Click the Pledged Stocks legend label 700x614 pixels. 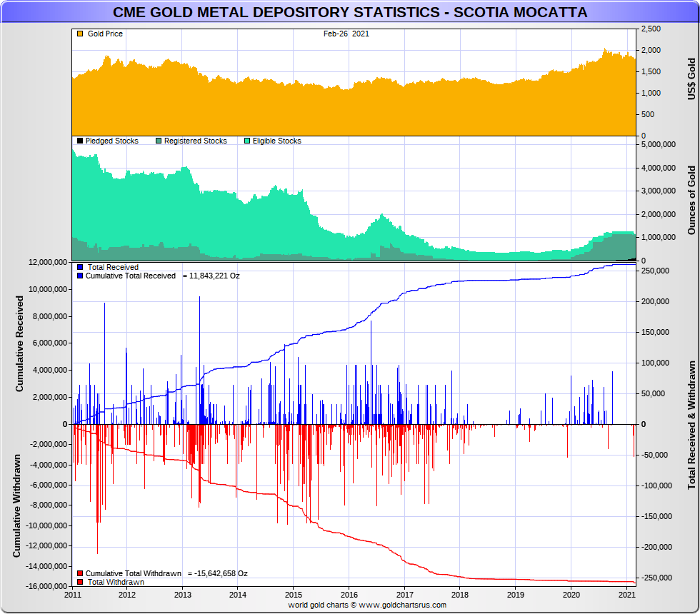click(112, 141)
